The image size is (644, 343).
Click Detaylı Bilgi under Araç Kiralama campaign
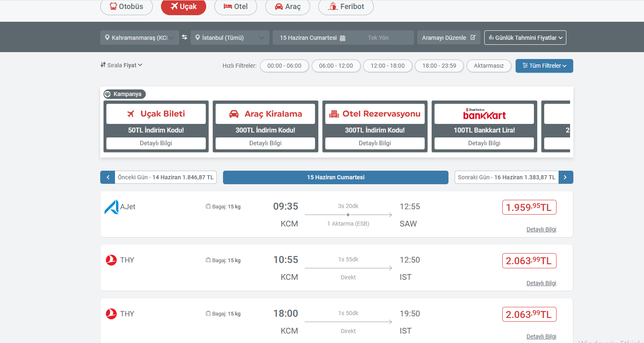pos(265,143)
